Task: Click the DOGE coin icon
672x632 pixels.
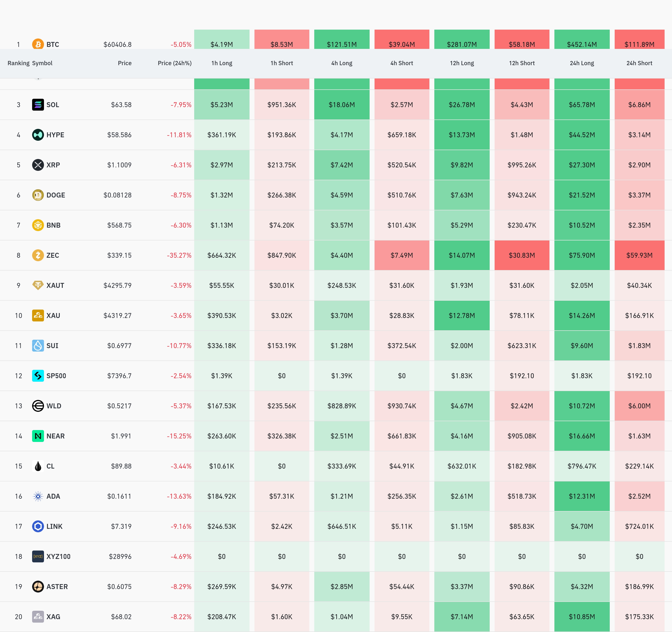Action: (x=38, y=195)
